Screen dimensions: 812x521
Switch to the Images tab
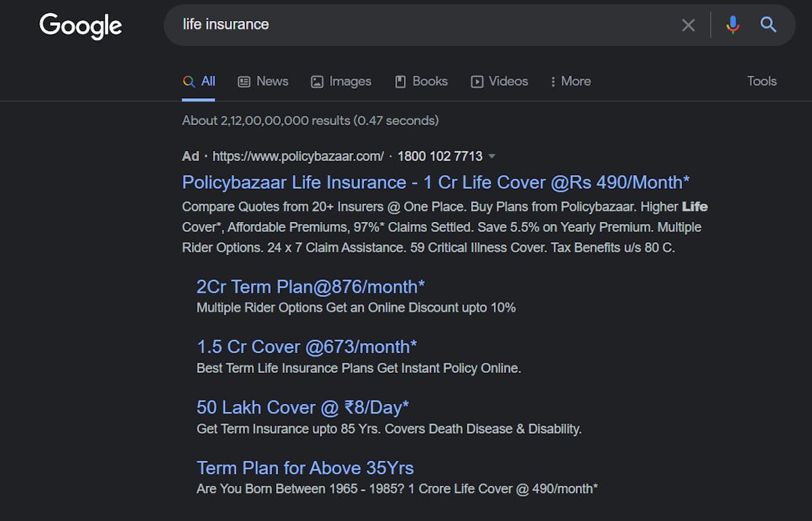coord(341,81)
